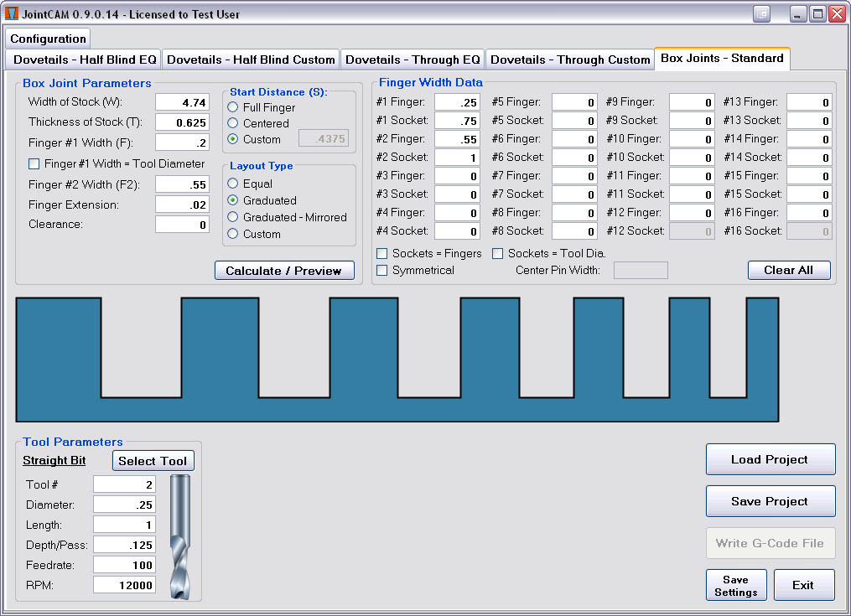Image resolution: width=851 pixels, height=616 pixels.
Task: Open the Dovetails - Through Custom tab
Action: pos(569,60)
